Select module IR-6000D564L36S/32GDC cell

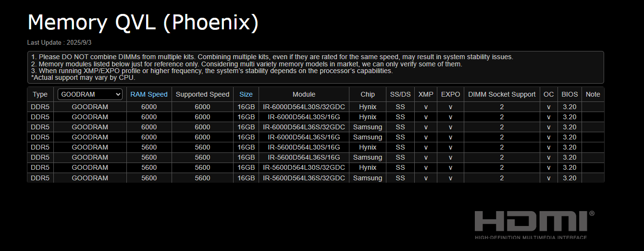(304, 127)
